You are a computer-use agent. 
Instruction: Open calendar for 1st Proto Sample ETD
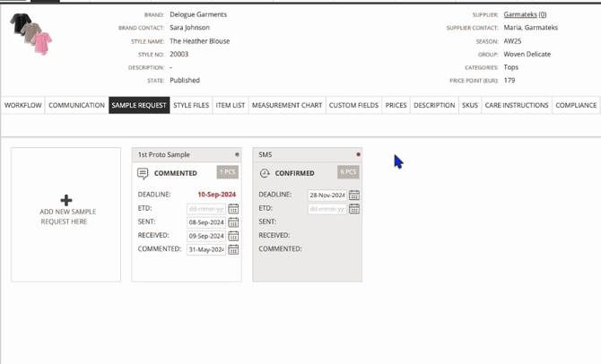click(233, 209)
